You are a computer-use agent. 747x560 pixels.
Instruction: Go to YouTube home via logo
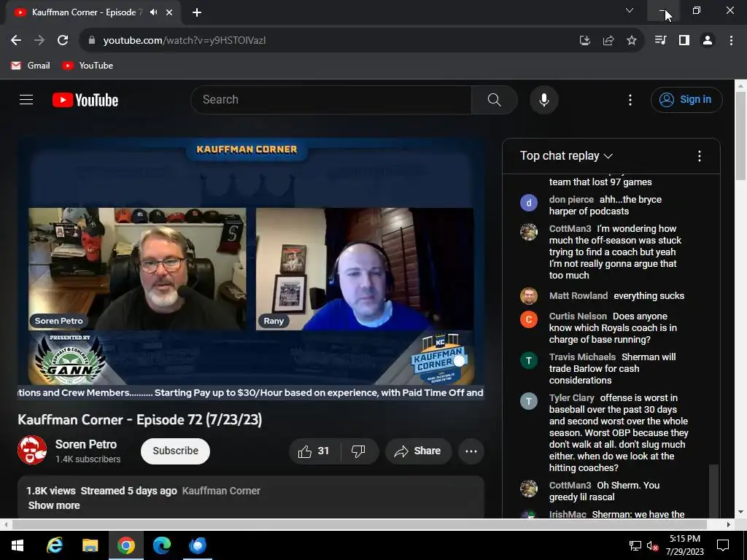(85, 100)
